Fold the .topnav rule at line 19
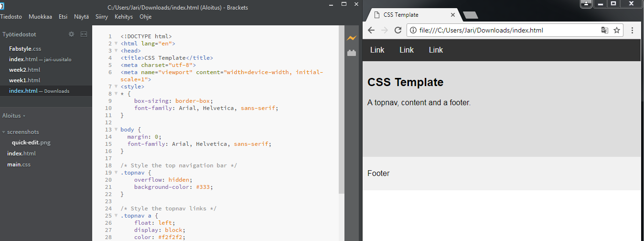644x241 pixels. (116, 173)
